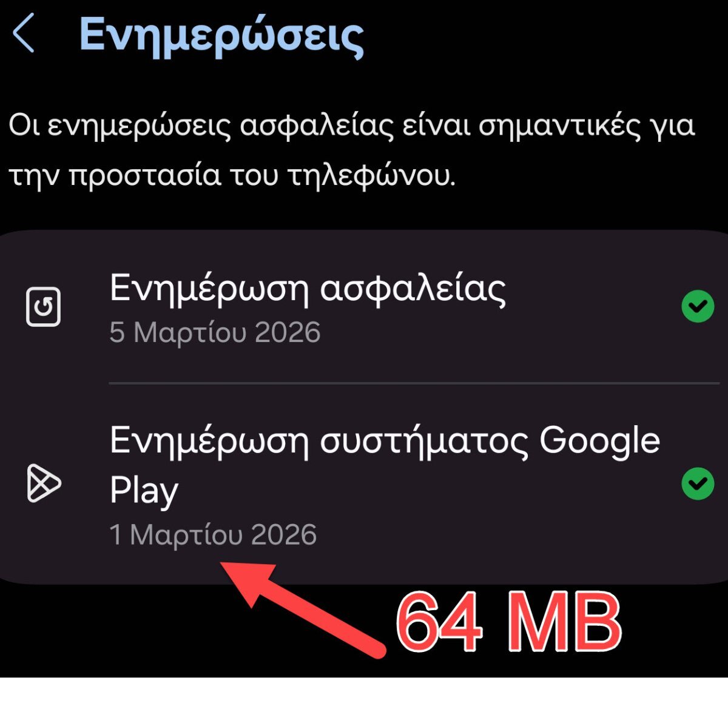Click green checkmark beside Ενημέρωση ασφαλείας

[x=698, y=306]
